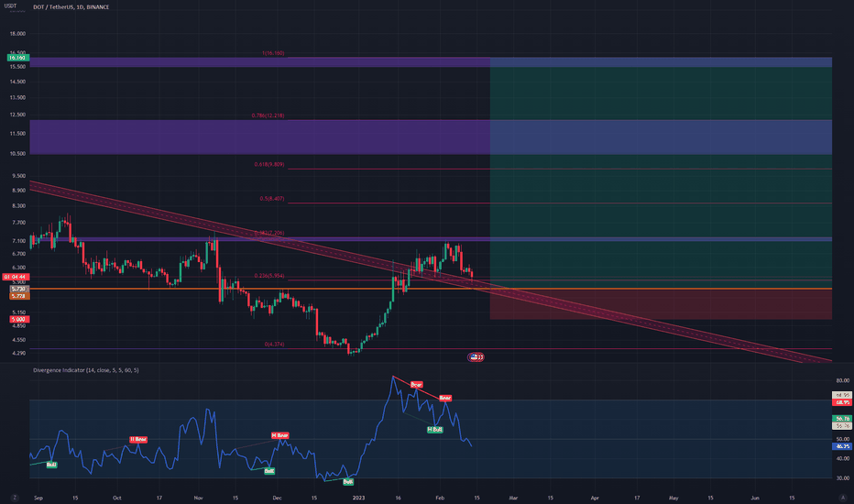Screen dimensions: 854x504
Task: Click the Fibonacci 0.786(12.218) level label
Action: click(268, 115)
